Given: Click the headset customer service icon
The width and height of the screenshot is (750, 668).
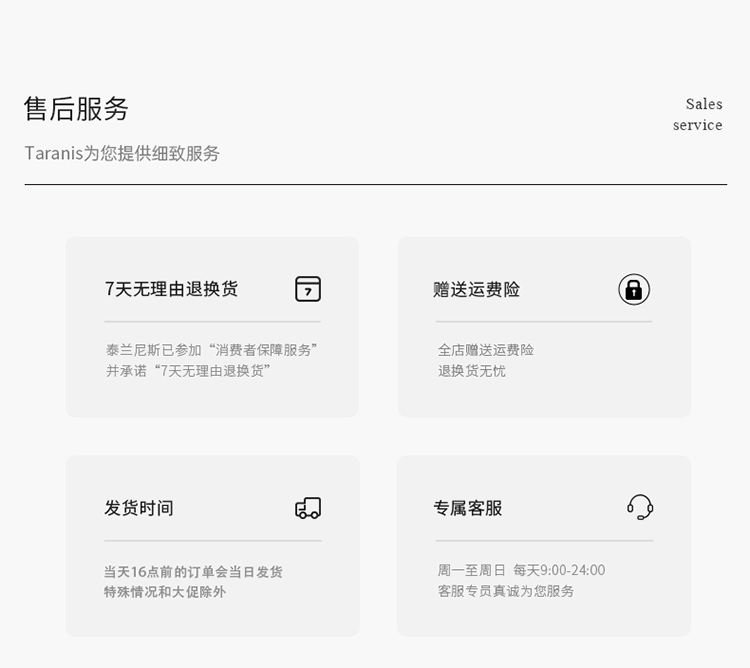Looking at the screenshot, I should click(640, 507).
